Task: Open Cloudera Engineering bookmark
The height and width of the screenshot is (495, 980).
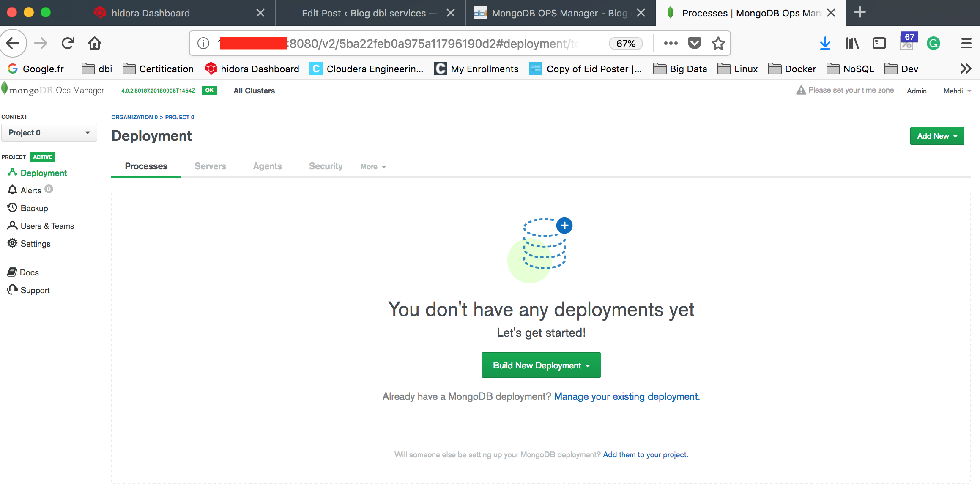Action: pos(367,69)
